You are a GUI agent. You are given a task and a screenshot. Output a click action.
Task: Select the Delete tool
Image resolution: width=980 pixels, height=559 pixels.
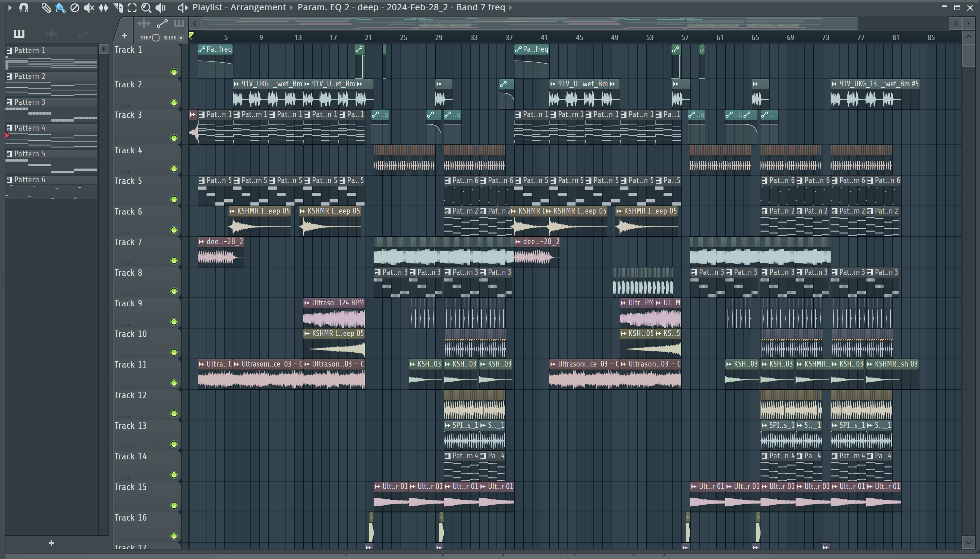(75, 7)
